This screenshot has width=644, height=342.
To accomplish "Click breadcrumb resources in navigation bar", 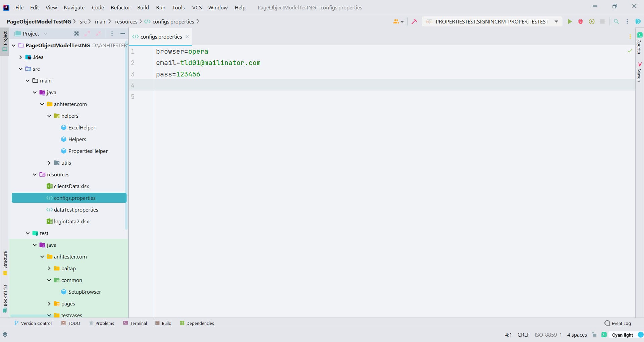I will [x=126, y=21].
